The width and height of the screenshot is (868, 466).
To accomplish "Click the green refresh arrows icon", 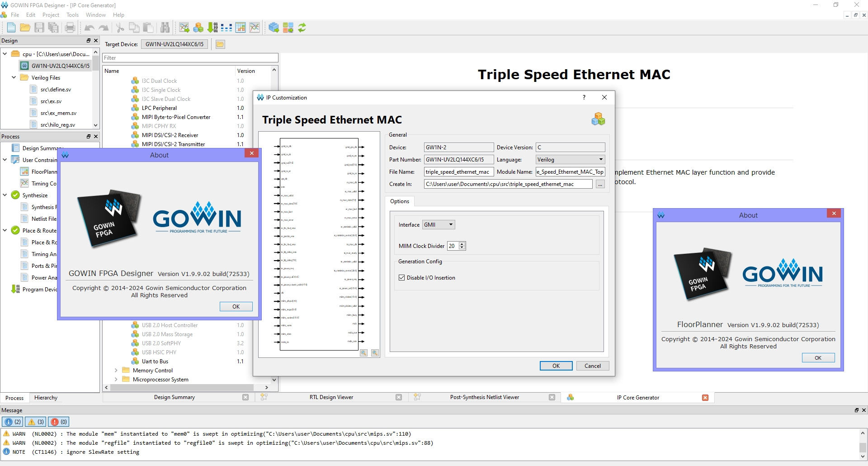I will pos(302,28).
